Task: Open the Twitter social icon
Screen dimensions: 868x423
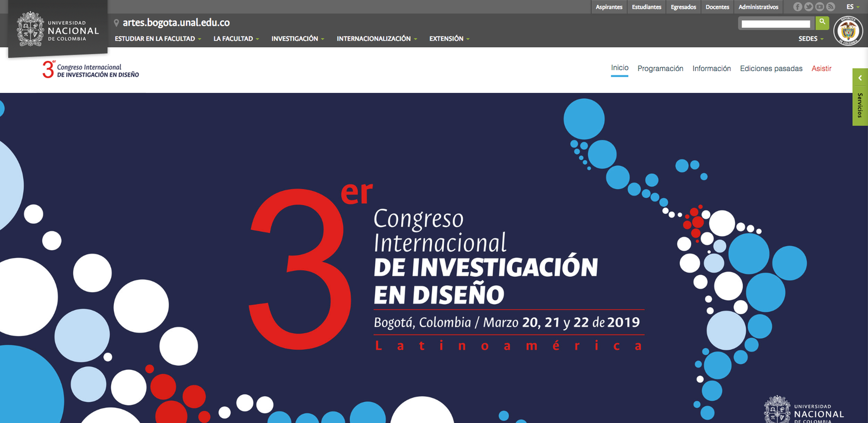Action: click(x=808, y=7)
